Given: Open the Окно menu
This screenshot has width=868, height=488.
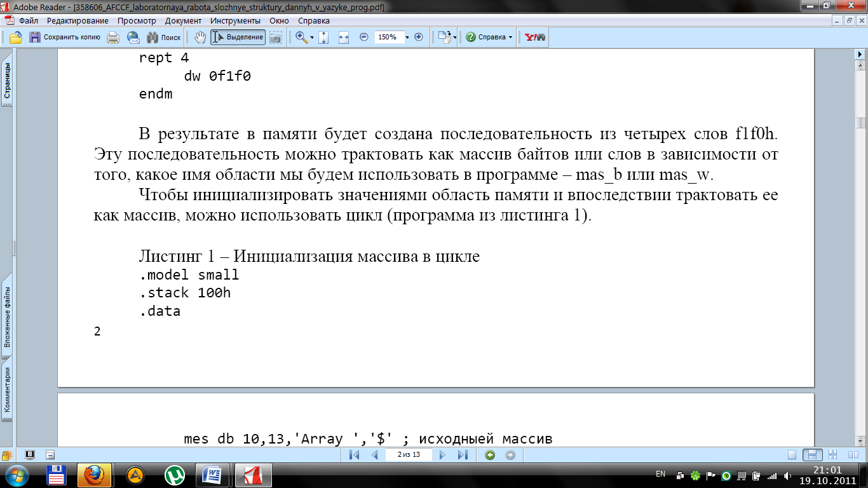Looking at the screenshot, I should point(279,20).
